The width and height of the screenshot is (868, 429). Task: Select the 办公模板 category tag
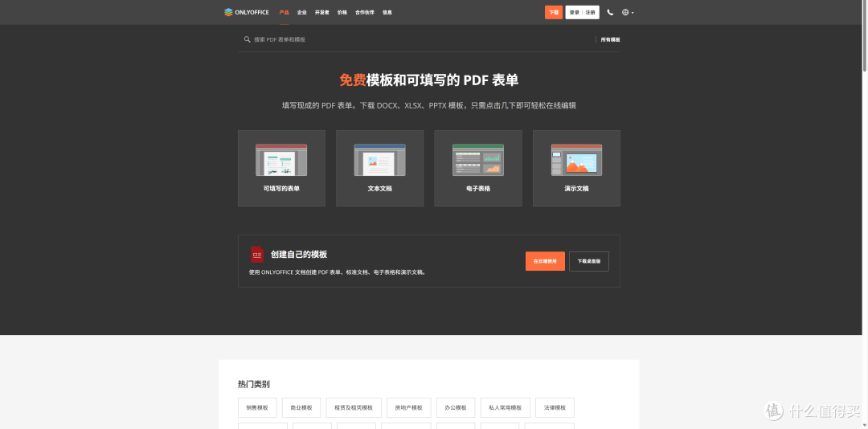point(456,407)
